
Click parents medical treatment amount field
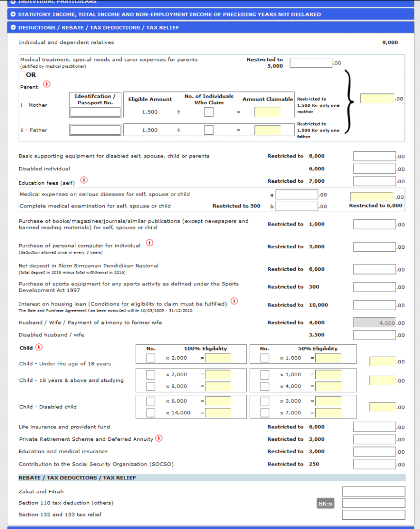click(x=311, y=63)
